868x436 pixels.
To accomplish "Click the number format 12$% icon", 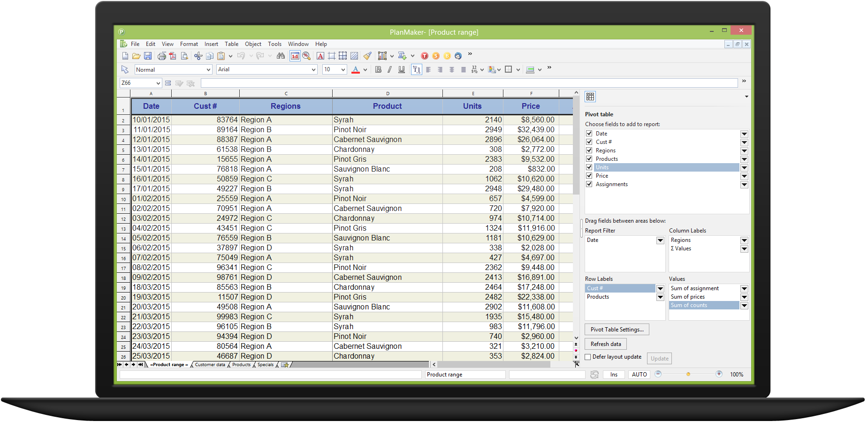I will pyautogui.click(x=474, y=69).
